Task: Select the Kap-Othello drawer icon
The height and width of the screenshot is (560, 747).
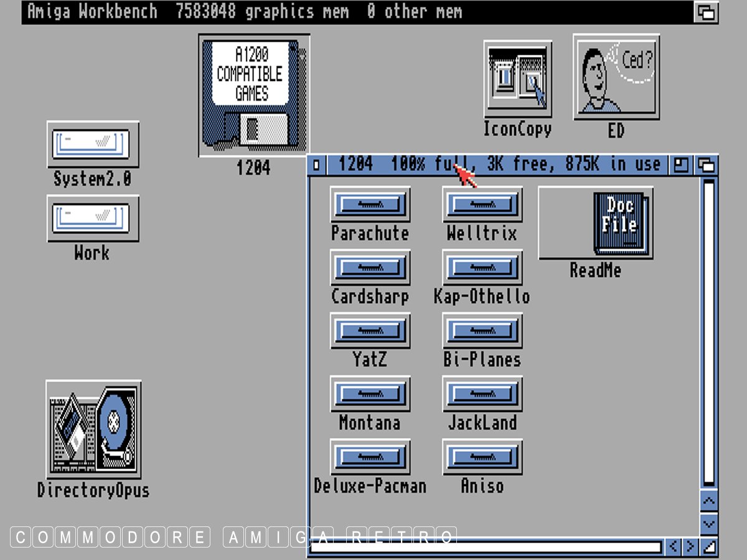Action: (482, 268)
